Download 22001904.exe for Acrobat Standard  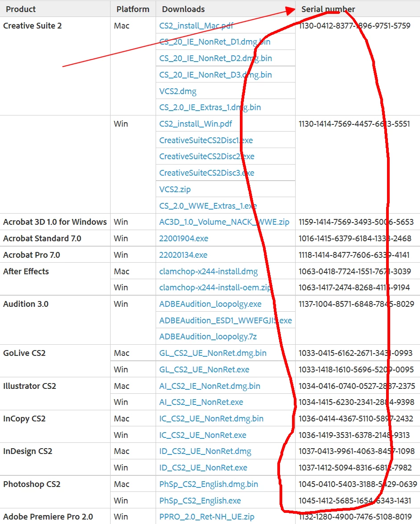184,239
